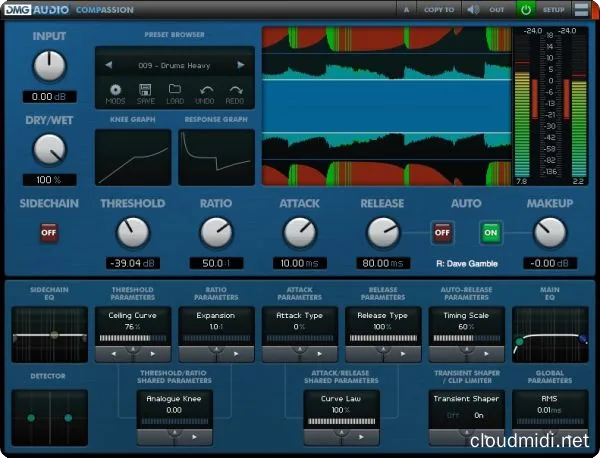Click the OUT button
The height and width of the screenshot is (458, 600).
click(497, 10)
